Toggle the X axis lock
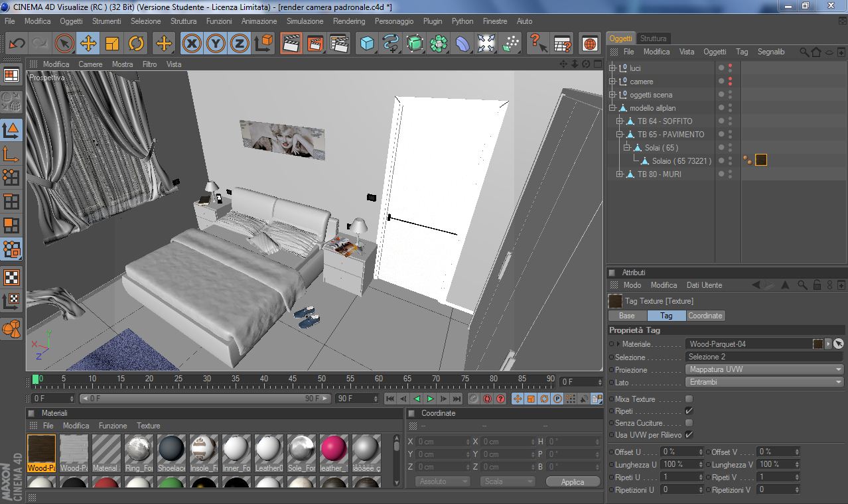The width and height of the screenshot is (848, 504). point(192,44)
